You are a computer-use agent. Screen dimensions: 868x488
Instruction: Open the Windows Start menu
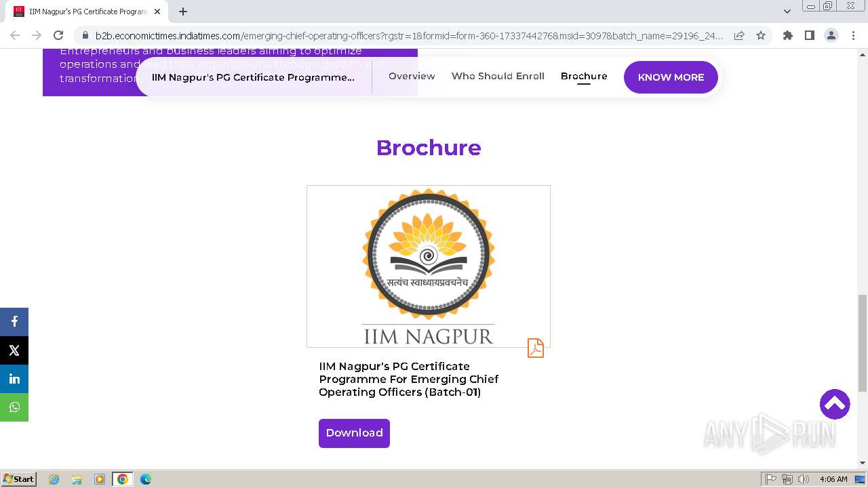18,479
